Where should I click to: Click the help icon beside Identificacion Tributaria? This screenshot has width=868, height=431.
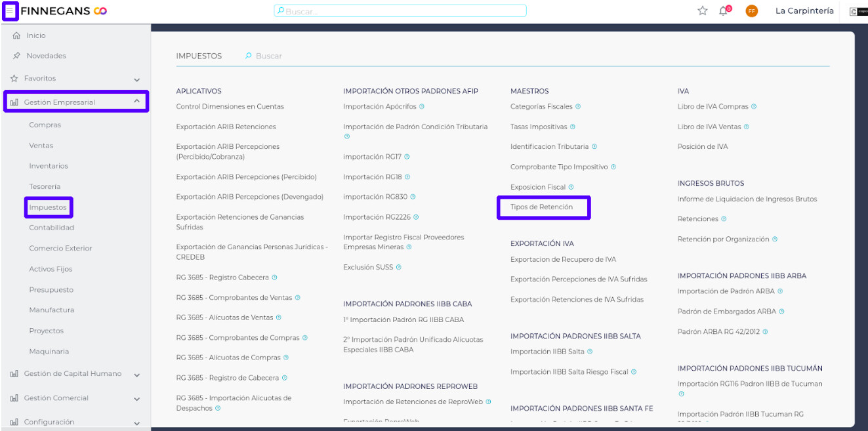coord(594,147)
